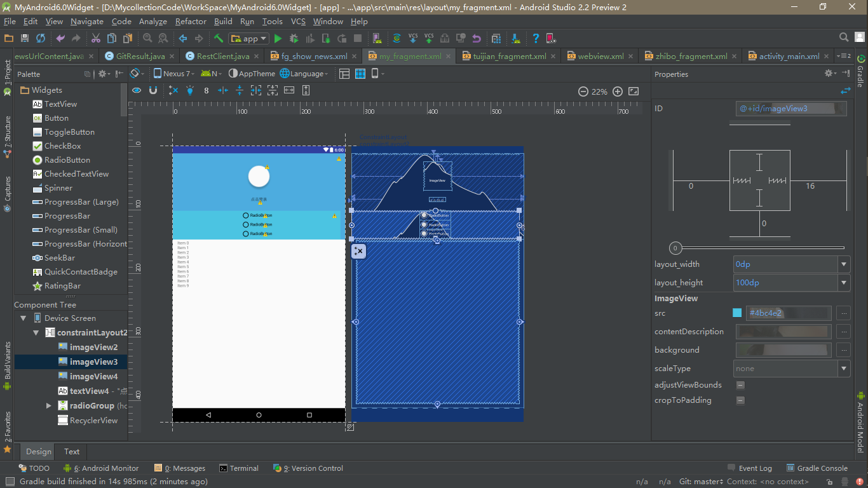Click the Infer Constraints lightbulb icon
The height and width of the screenshot is (488, 868).
click(x=189, y=91)
